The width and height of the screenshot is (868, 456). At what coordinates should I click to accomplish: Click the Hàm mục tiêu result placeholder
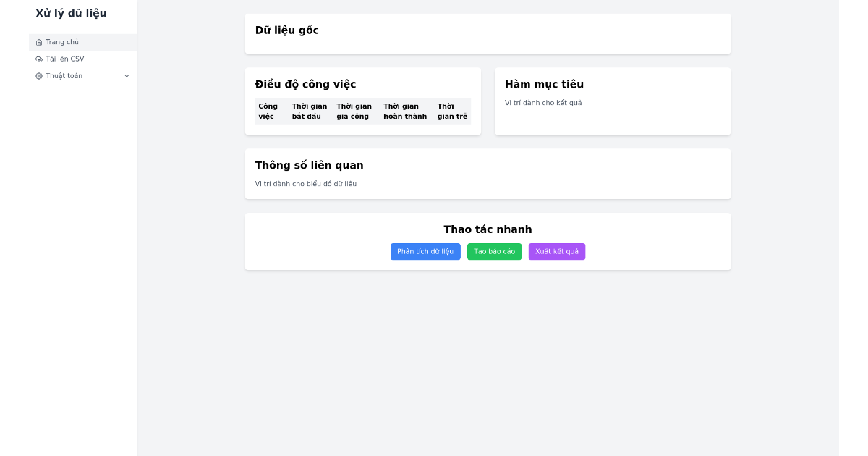[542, 102]
